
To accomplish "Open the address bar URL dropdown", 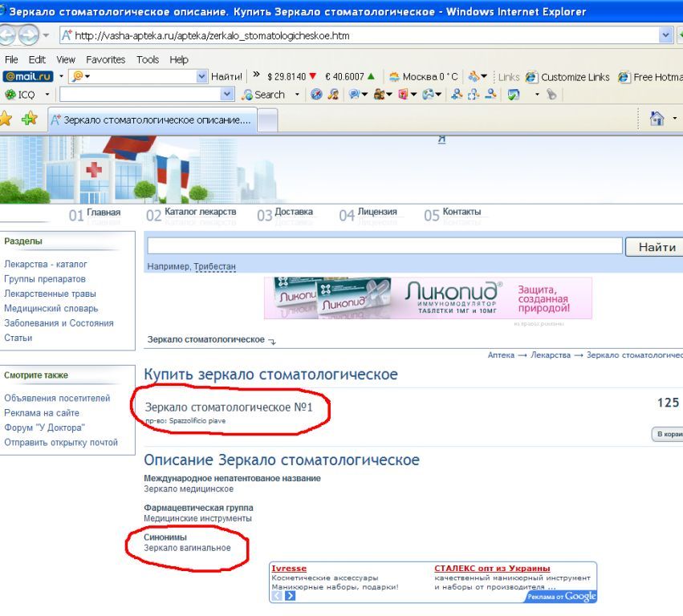I will coord(666,35).
